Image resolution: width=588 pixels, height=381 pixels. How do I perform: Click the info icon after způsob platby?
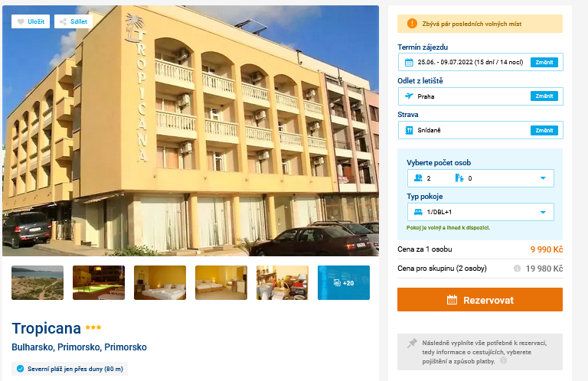(x=503, y=360)
